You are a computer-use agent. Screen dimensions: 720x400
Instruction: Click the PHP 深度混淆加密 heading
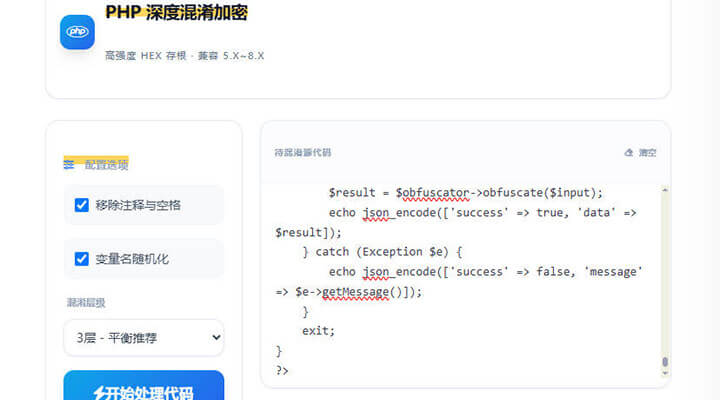pos(176,12)
